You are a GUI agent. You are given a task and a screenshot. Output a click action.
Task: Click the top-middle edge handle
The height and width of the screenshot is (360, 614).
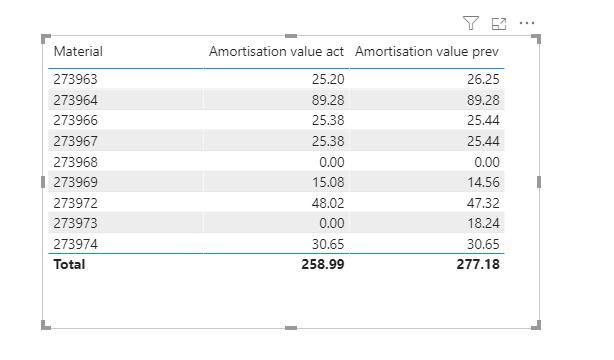pyautogui.click(x=291, y=36)
